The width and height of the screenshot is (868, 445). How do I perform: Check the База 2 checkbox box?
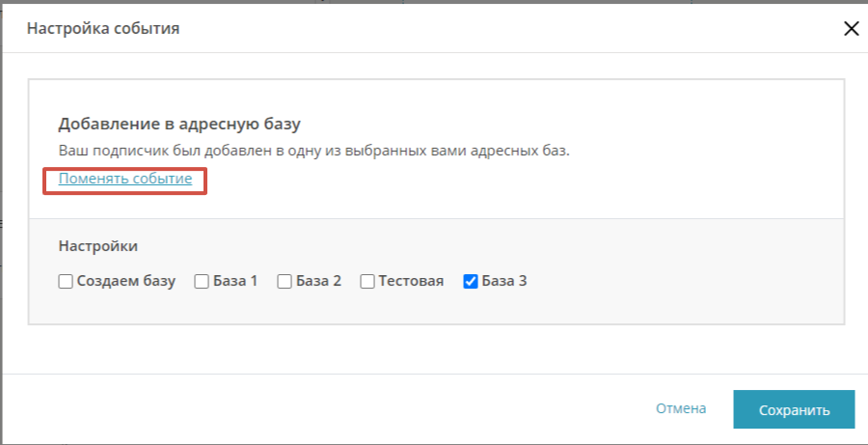point(285,282)
